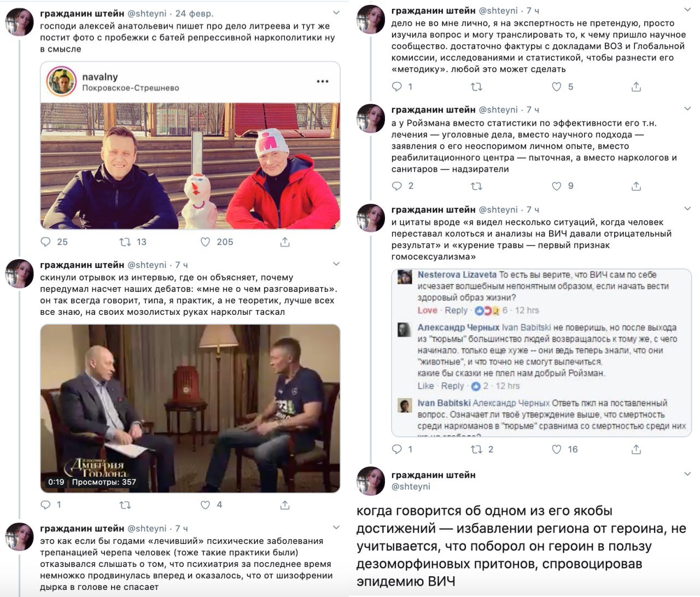Reply to the Navalny photo tweet
Viewport: 700px width, 597px height.
47,242
